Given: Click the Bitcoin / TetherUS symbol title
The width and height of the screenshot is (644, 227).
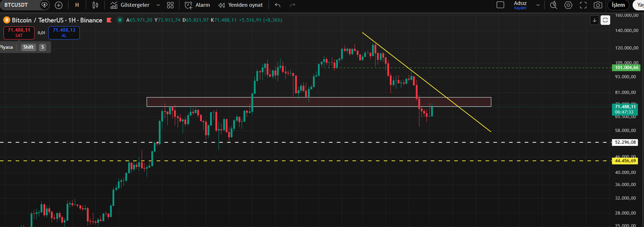Looking at the screenshot, I should pyautogui.click(x=57, y=20).
